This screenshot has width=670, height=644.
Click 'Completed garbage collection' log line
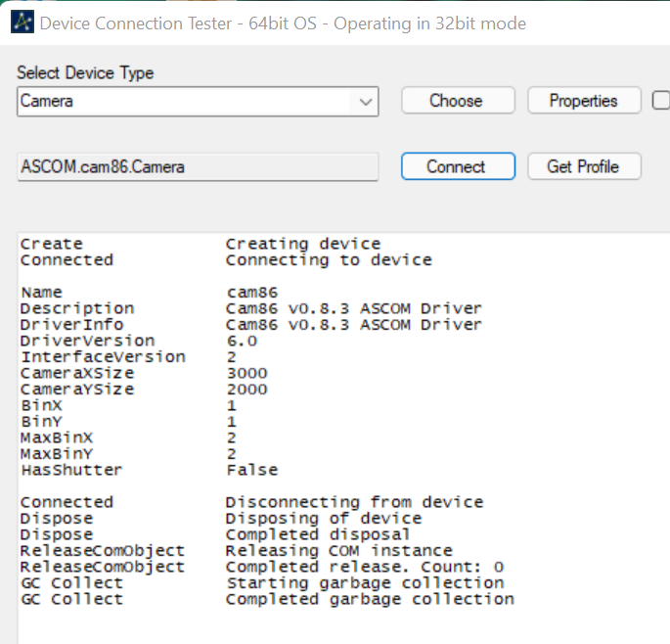[370, 599]
